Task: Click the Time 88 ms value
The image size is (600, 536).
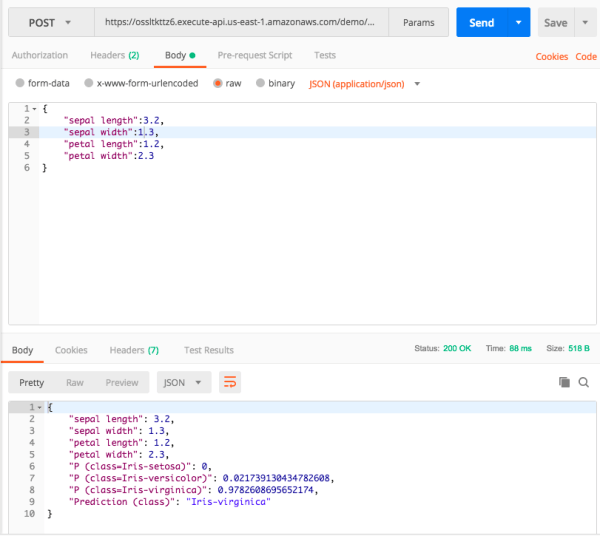Action: coord(520,349)
